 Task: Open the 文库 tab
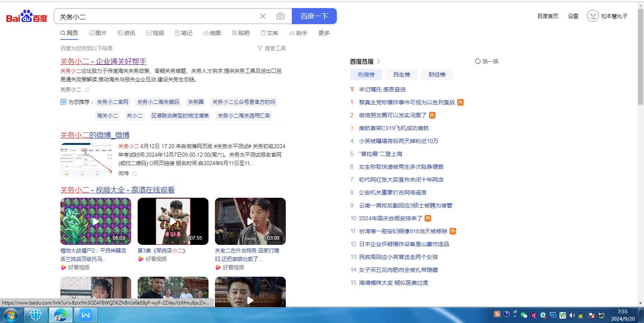tap(269, 33)
